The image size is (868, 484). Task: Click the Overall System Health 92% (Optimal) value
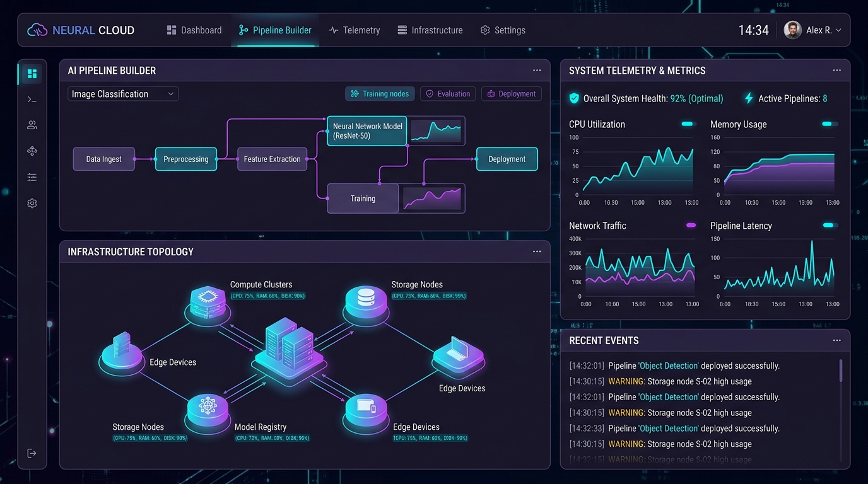[696, 98]
